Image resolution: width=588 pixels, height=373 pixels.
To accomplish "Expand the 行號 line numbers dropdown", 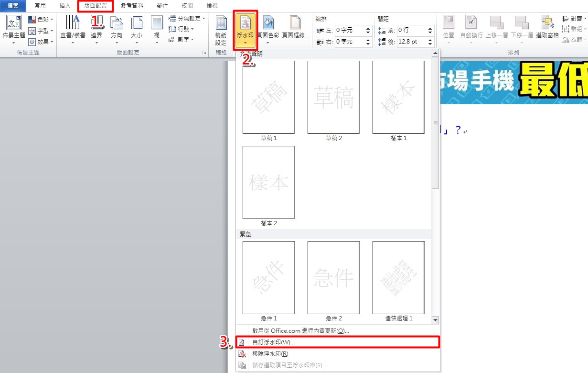I will pos(181,29).
